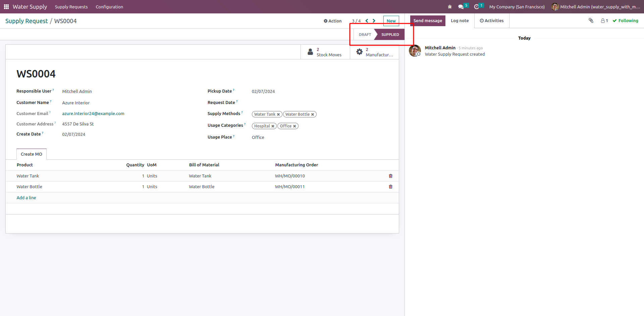Open manufacturing order WH/MO/00011 cell
Image resolution: width=644 pixels, height=316 pixels.
(x=290, y=187)
